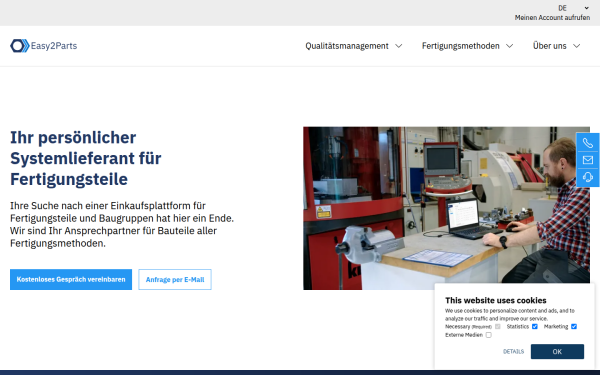Click the Easy2Parts hexagon logo icon
Viewport: 600px width, 375px height.
tap(20, 46)
